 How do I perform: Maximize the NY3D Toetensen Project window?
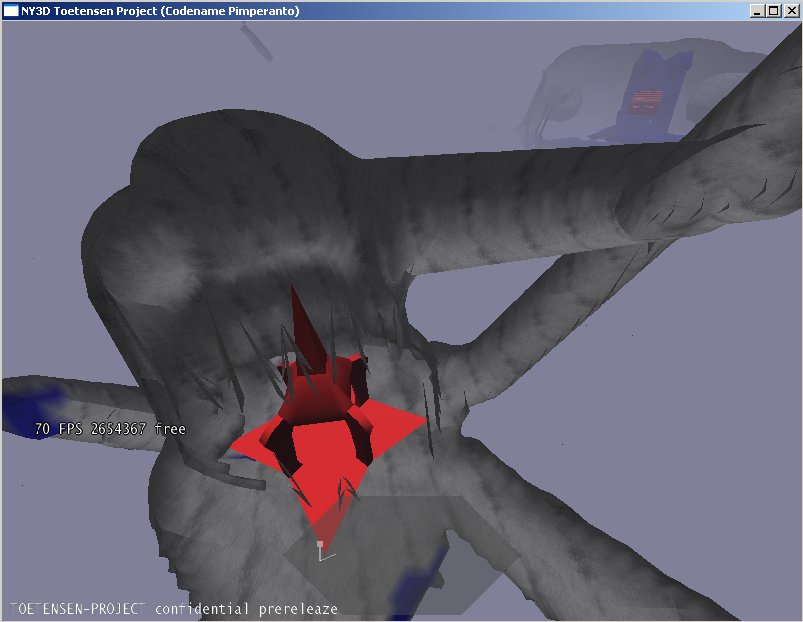[x=774, y=11]
